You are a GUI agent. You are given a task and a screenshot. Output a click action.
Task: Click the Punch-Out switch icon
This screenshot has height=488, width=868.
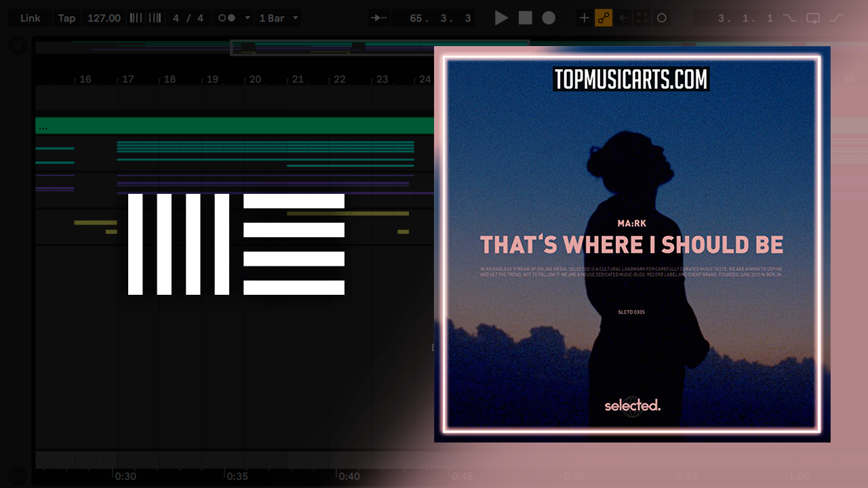[x=837, y=18]
